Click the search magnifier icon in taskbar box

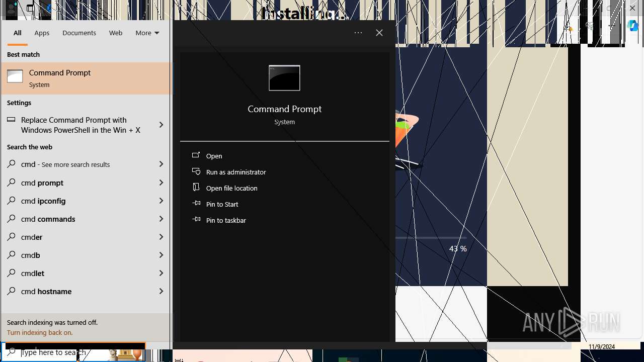[x=11, y=352]
